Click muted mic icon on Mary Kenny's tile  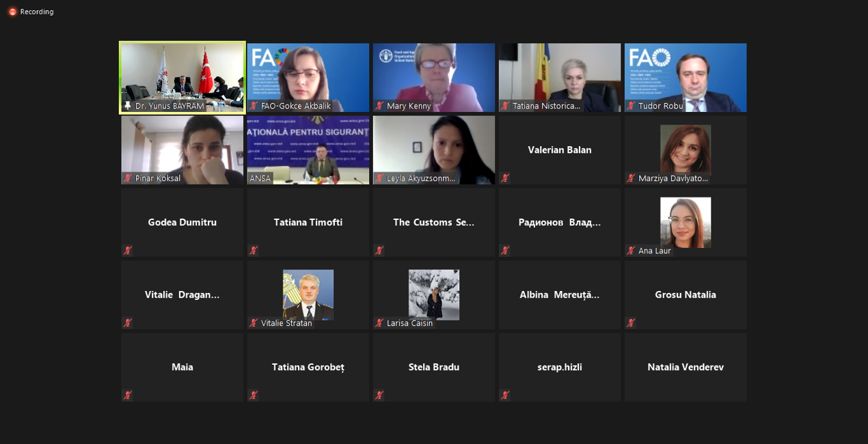click(x=379, y=106)
